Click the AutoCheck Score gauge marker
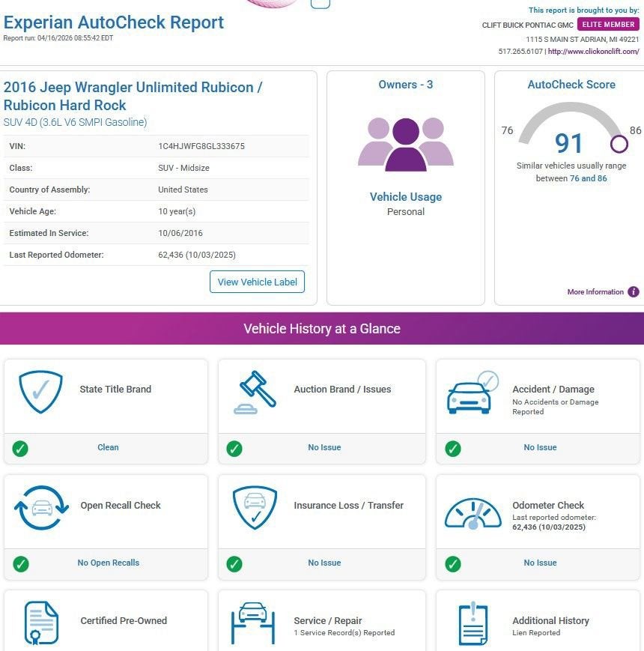 pyautogui.click(x=619, y=143)
